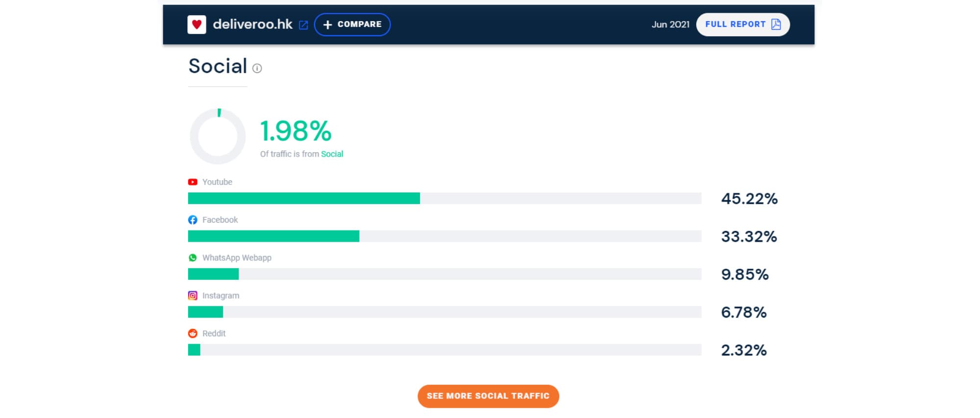Open deliveroo.hk external link icon

(303, 25)
